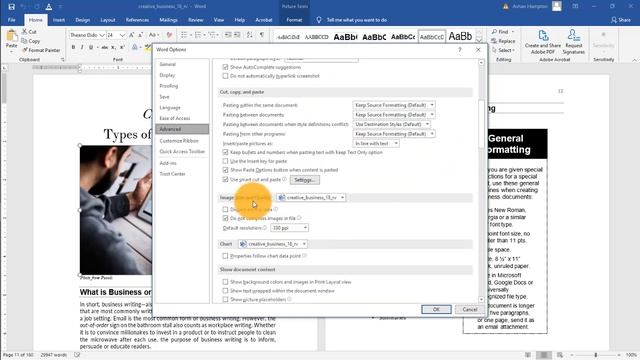Image resolution: width=640 pixels, height=360 pixels.
Task: Click the Clear All Formatting icon
Action: [169, 36]
